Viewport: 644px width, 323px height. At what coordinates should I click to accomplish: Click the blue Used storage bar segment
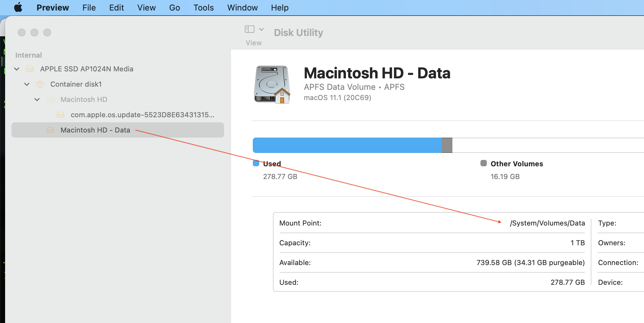[x=347, y=145]
